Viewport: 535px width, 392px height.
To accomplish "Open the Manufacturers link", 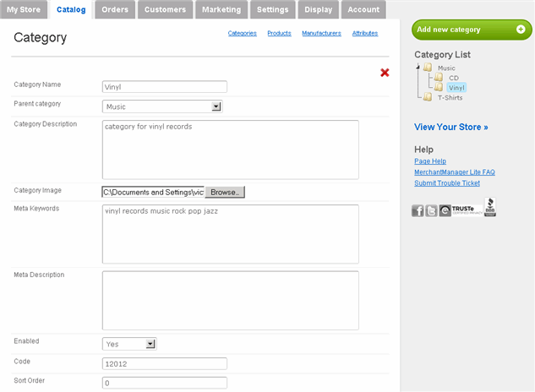I will coord(321,33).
